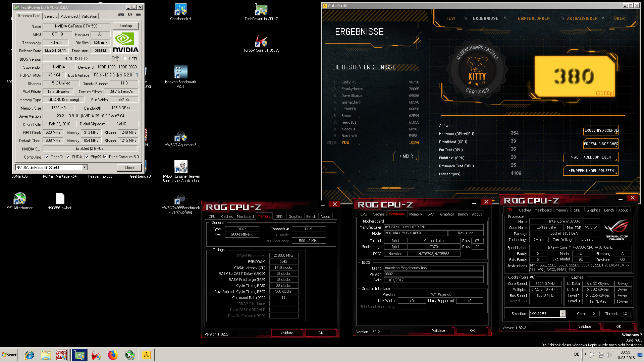
Task: Click AUF FACEBOOK TEILEN button
Action: (591, 157)
